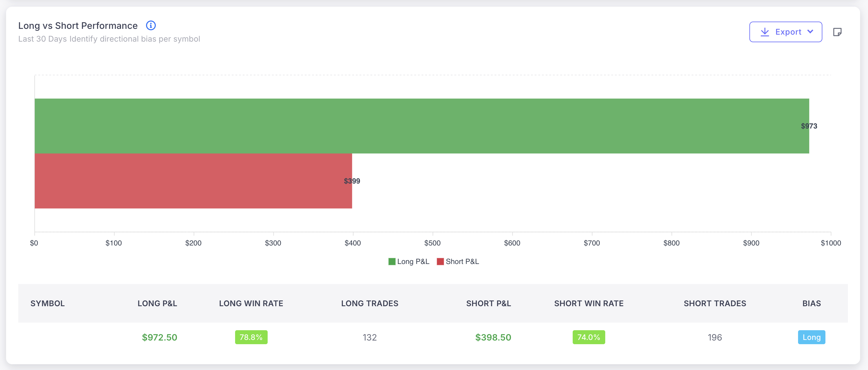This screenshot has height=370, width=868.
Task: Click the circled blue info icon beside the title
Action: point(151,25)
